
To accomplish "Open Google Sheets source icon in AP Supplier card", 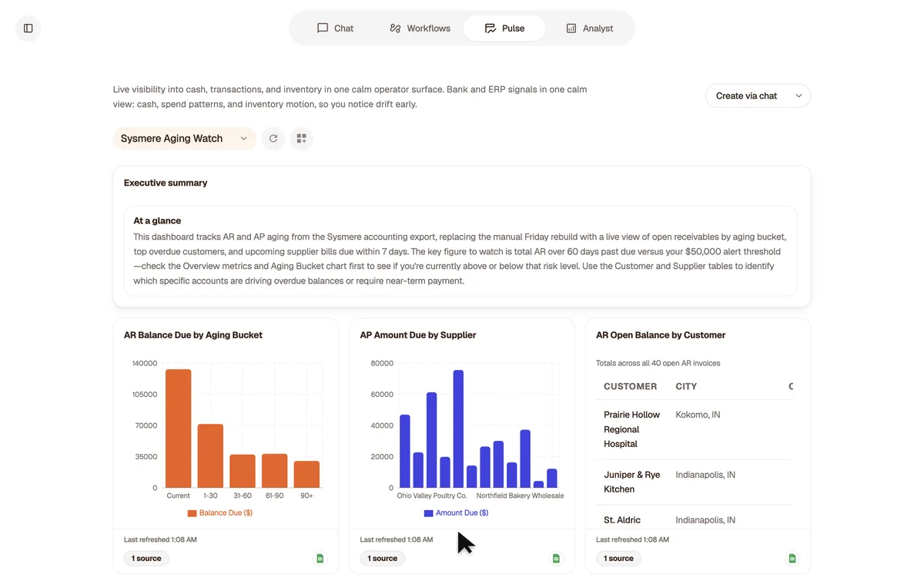I will coord(556,558).
